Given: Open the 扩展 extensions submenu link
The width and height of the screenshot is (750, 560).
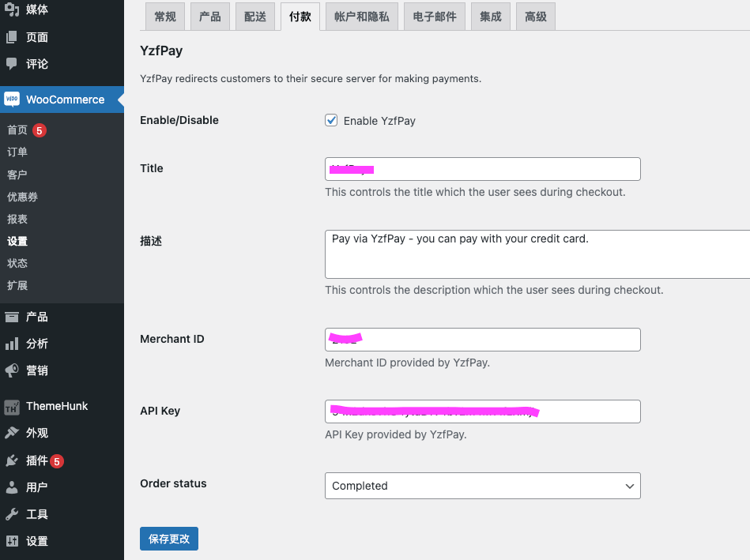Looking at the screenshot, I should (17, 285).
